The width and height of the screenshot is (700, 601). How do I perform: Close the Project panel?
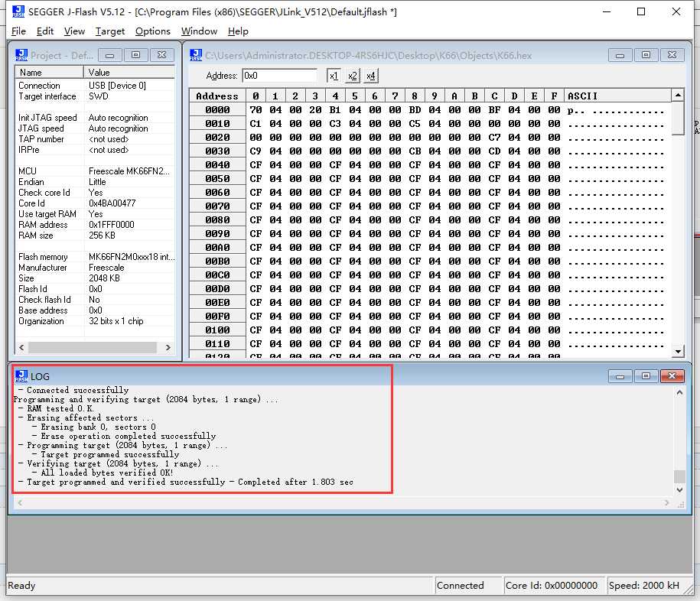pos(161,55)
